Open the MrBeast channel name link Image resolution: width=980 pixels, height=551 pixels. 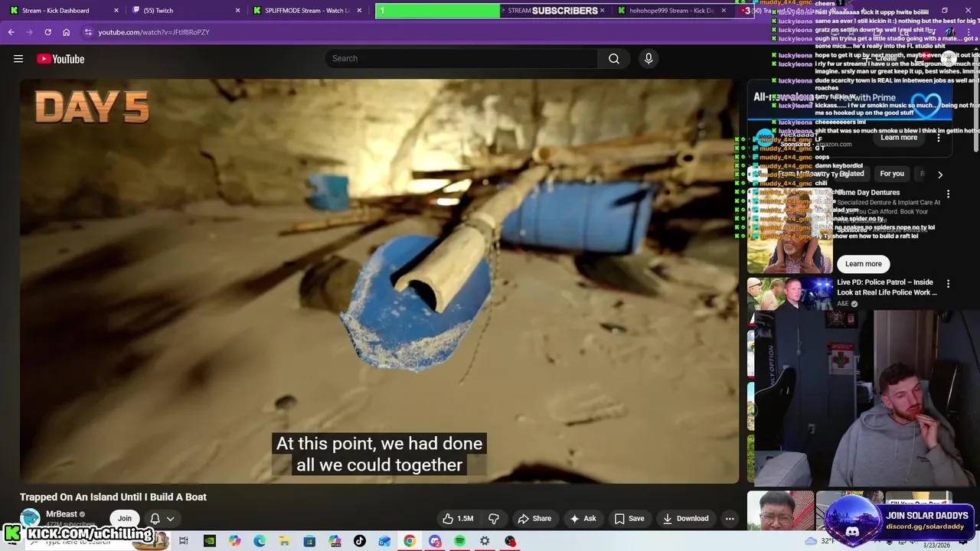(x=61, y=514)
